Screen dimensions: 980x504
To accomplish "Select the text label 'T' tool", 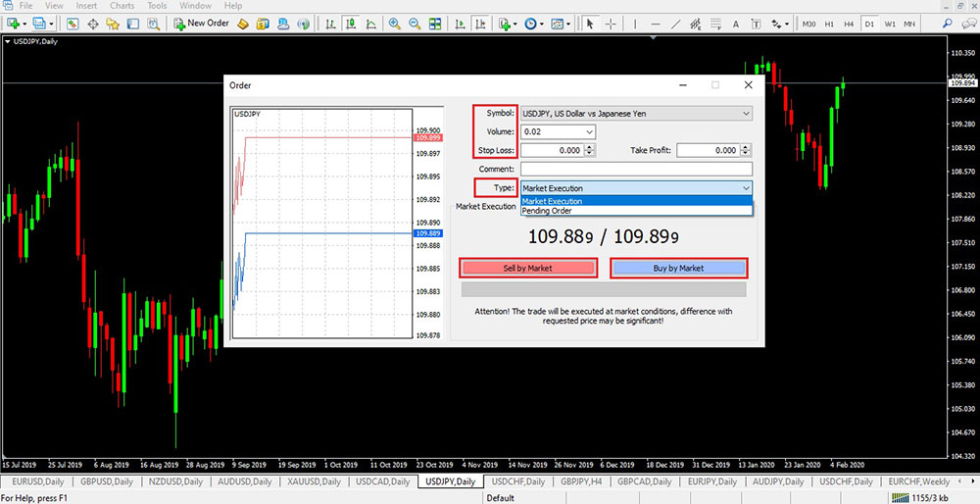I will point(757,24).
